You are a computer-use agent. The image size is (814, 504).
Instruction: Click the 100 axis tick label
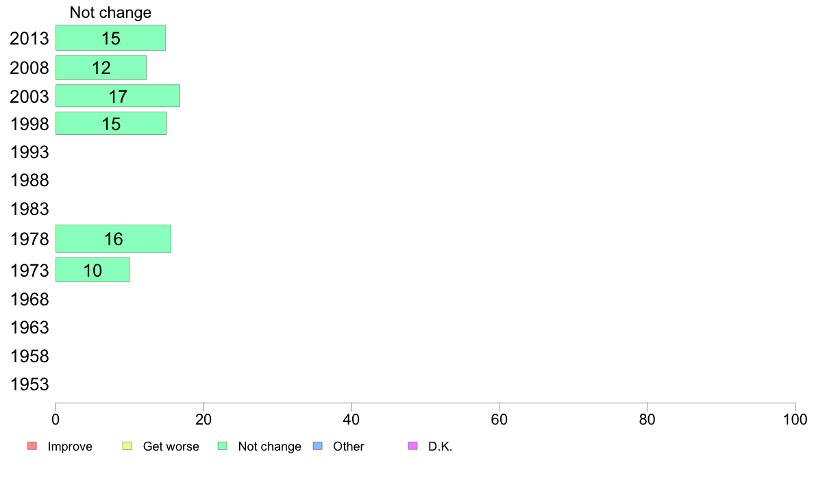[795, 419]
